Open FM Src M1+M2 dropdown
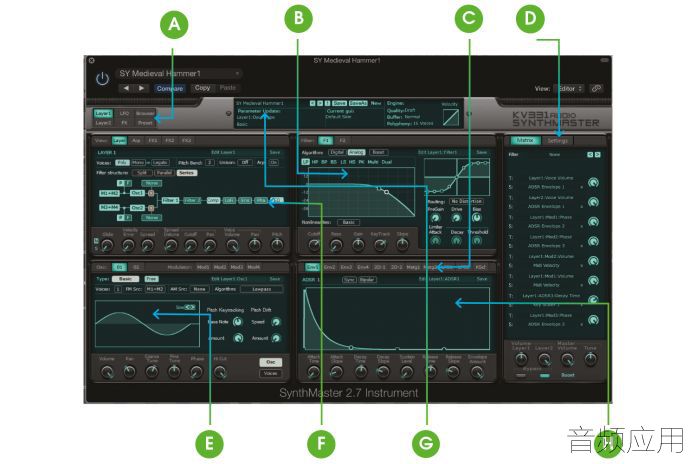This screenshot has height=464, width=696. 155,289
